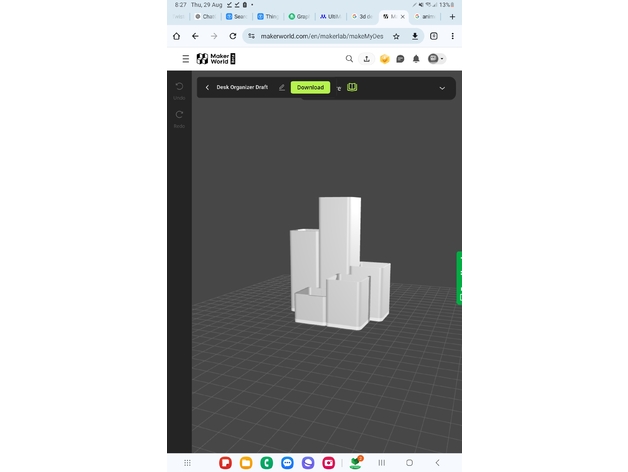The height and width of the screenshot is (472, 628).
Task: Open the browser three-dot overflow menu
Action: coord(452,36)
